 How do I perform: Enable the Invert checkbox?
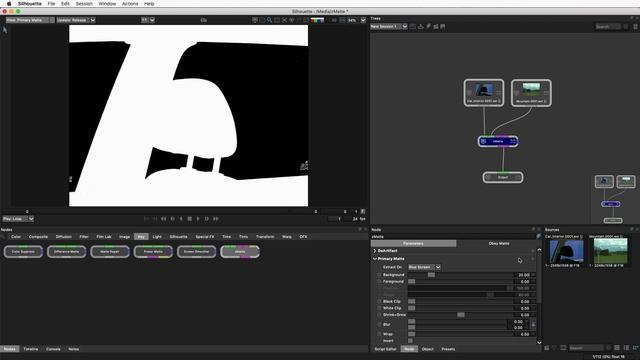[410, 341]
